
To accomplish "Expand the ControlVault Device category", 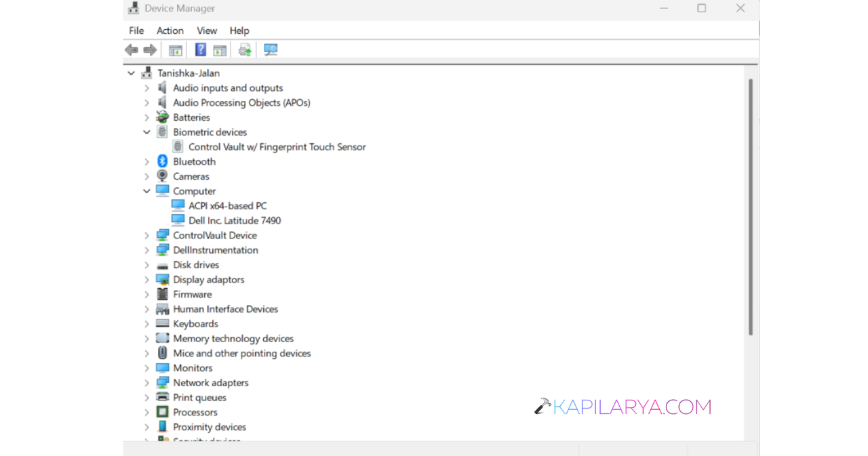I will coord(146,236).
